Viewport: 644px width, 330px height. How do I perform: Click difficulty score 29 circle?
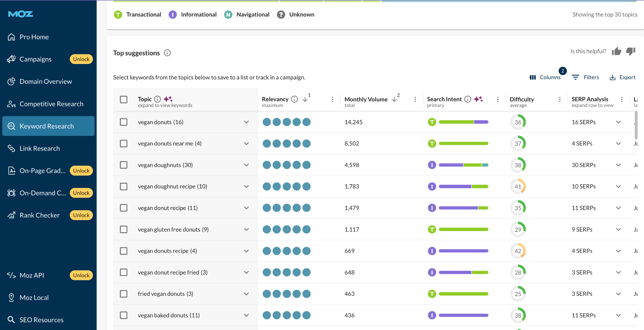pos(518,230)
